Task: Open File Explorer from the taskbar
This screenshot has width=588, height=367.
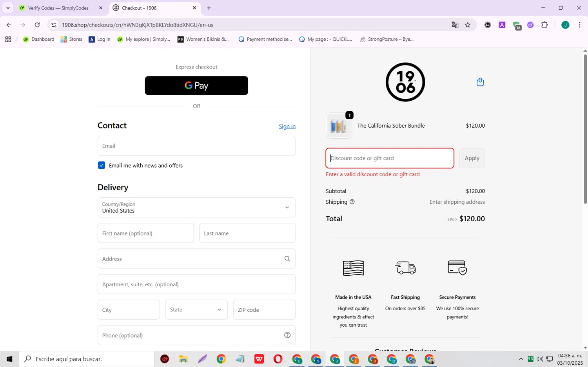Action: coord(183,359)
